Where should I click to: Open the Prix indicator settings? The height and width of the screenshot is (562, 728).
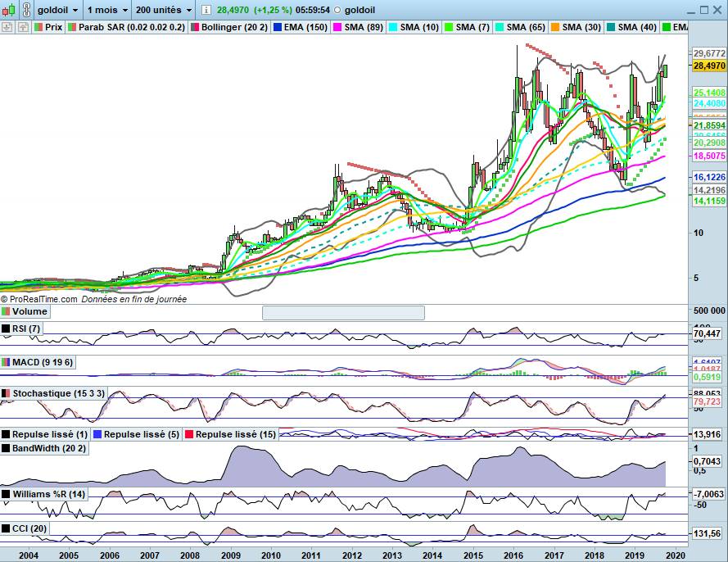point(49,27)
